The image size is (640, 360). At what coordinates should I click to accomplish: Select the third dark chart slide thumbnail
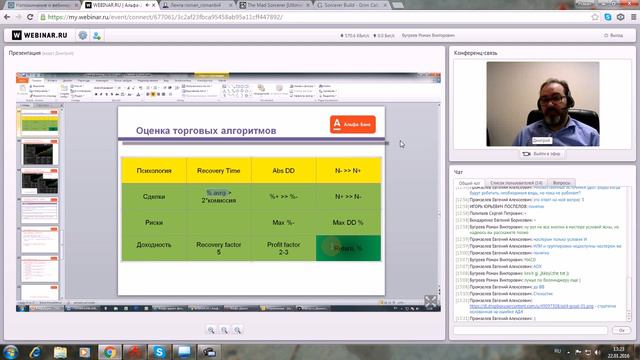[x=39, y=181]
